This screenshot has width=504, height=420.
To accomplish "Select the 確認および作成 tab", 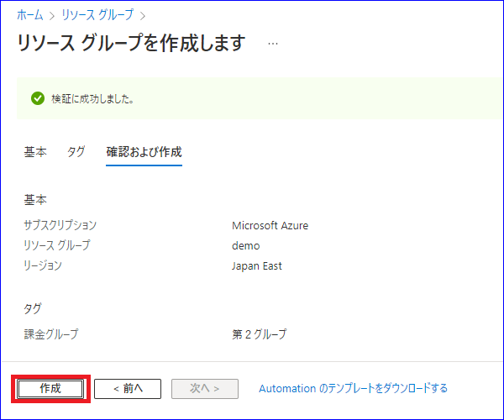I will [144, 152].
